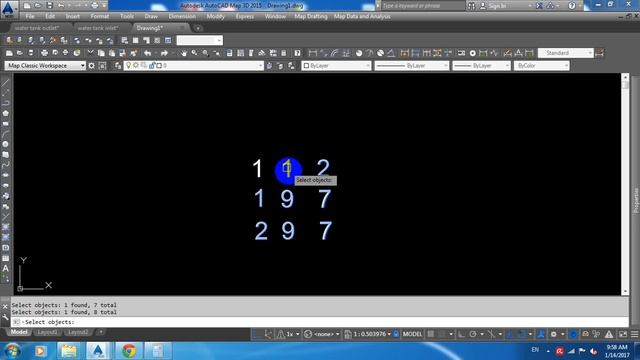This screenshot has height=360, width=640.
Task: Click the New drawing icon in standard toolbar
Action: tap(9, 53)
